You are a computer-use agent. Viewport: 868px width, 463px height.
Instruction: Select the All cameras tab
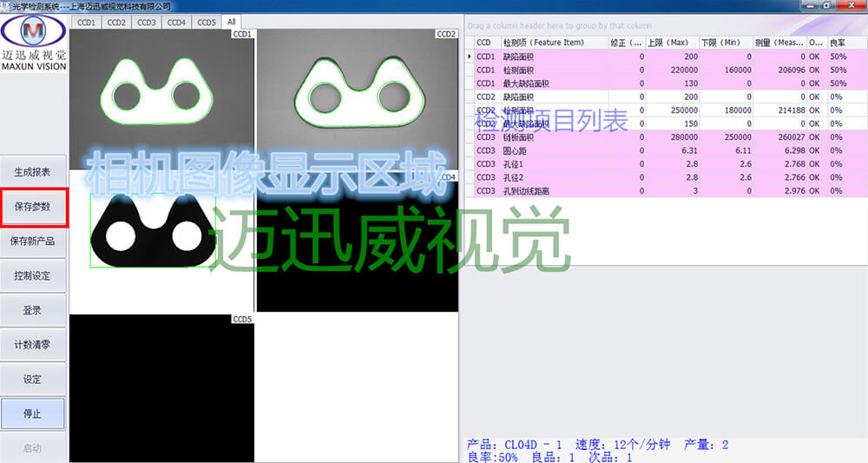click(x=231, y=22)
